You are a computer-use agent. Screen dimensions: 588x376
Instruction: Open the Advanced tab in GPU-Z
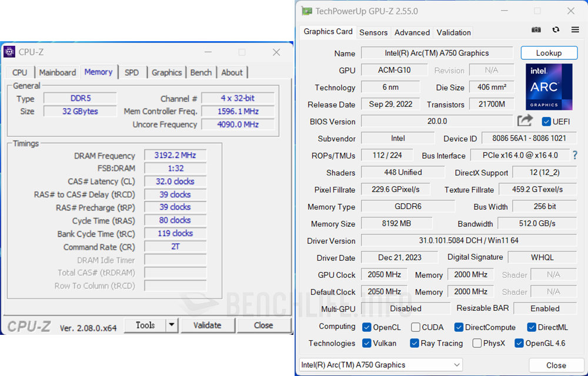click(412, 32)
